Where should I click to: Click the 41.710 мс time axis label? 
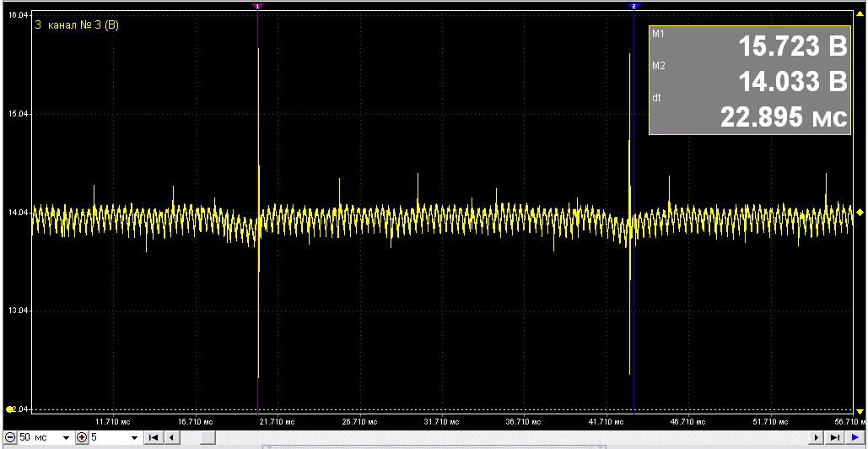coord(607,422)
